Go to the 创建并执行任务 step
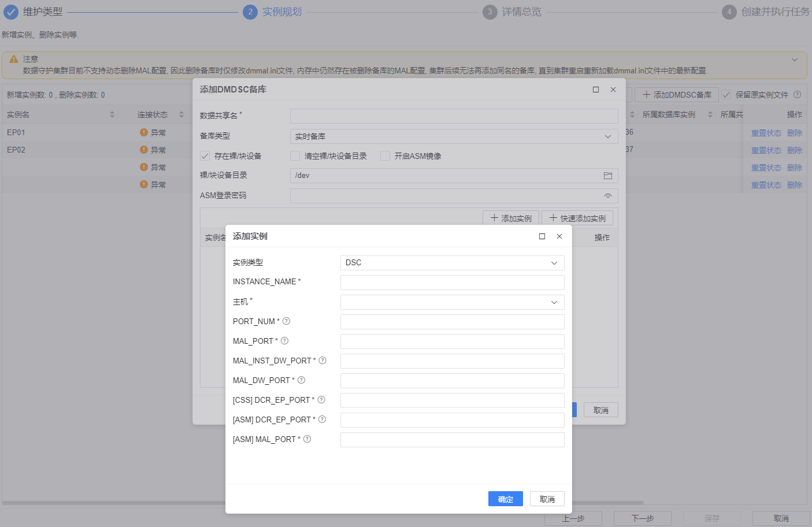This screenshot has width=812, height=527. (776, 12)
